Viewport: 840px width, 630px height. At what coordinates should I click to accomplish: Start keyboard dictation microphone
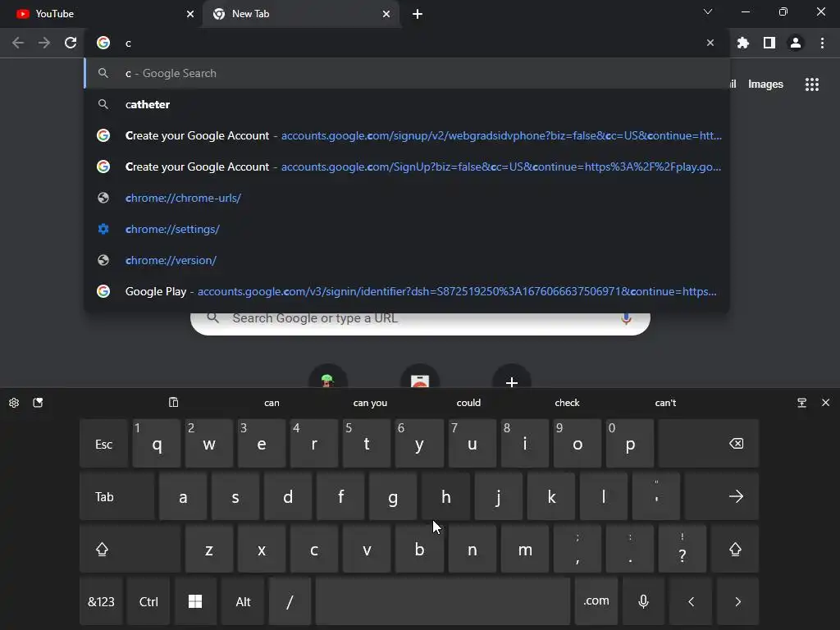coord(643,601)
